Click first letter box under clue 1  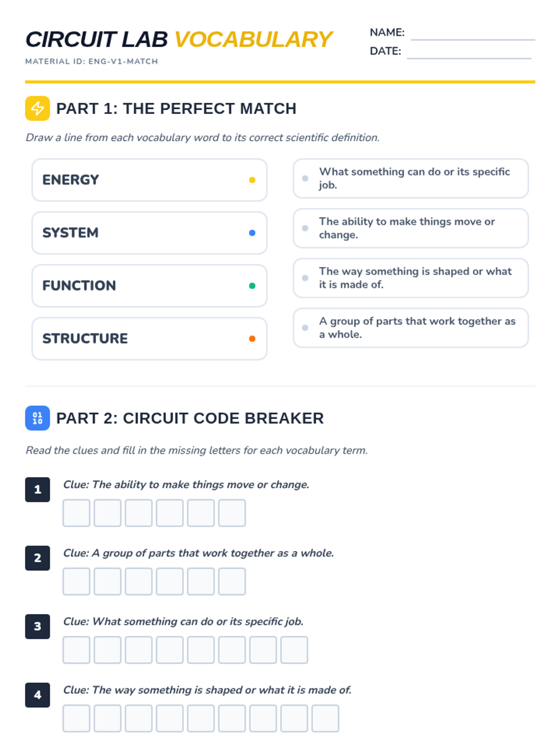(x=77, y=513)
